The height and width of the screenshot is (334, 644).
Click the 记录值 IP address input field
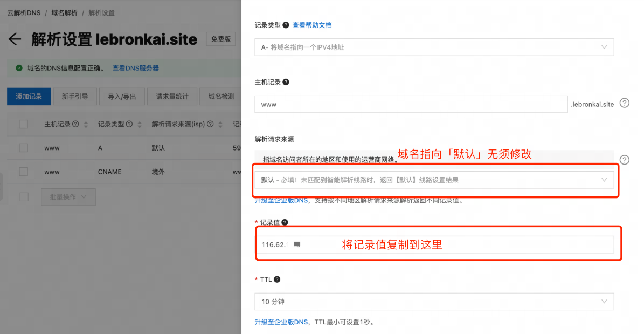coord(434,244)
